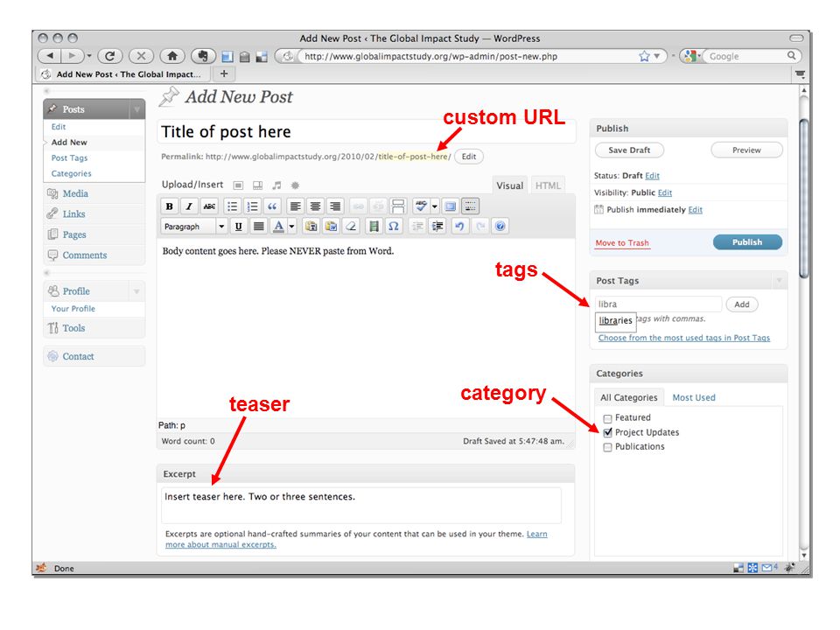This screenshot has width=840, height=630.
Task: Open the search engine selector dropdown
Action: tap(692, 56)
